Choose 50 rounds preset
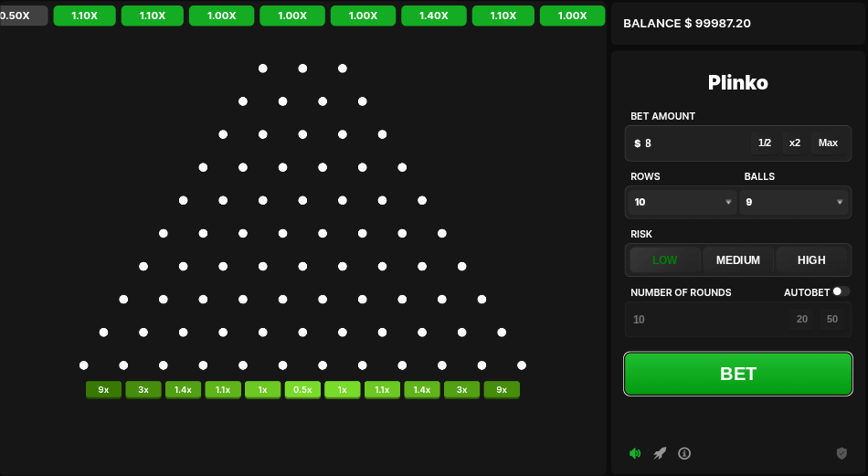 point(832,319)
